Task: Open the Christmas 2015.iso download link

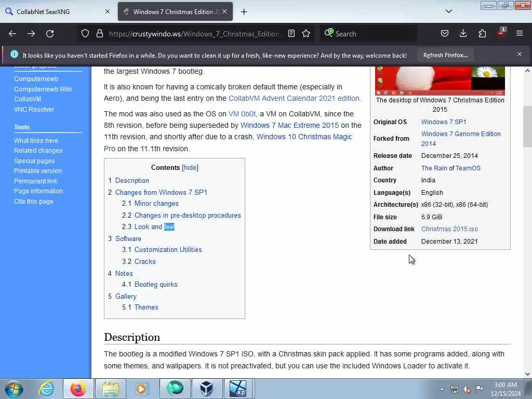Action: coord(449,229)
